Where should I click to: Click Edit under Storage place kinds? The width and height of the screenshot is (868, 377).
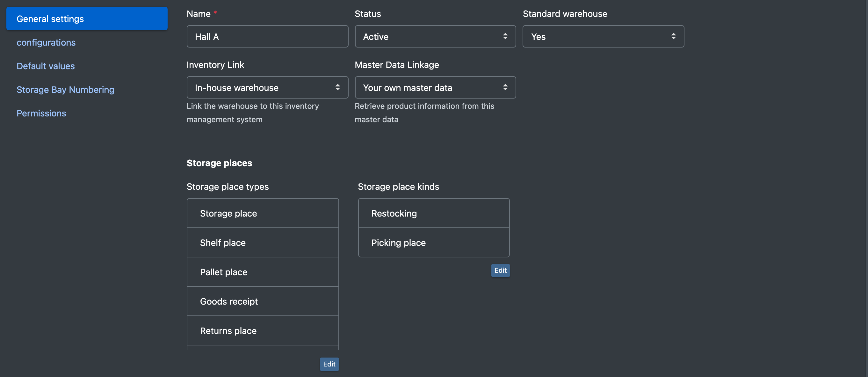coord(500,270)
